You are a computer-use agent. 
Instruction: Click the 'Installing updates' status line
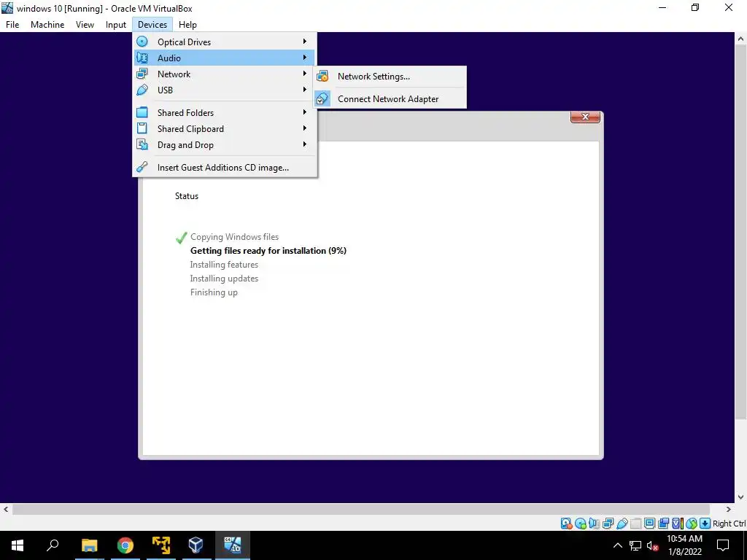tap(224, 278)
